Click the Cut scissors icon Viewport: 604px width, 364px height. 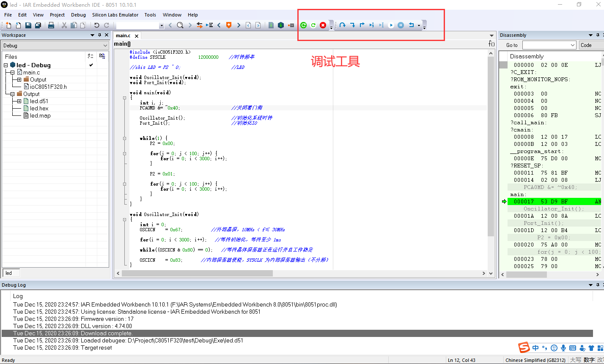64,25
